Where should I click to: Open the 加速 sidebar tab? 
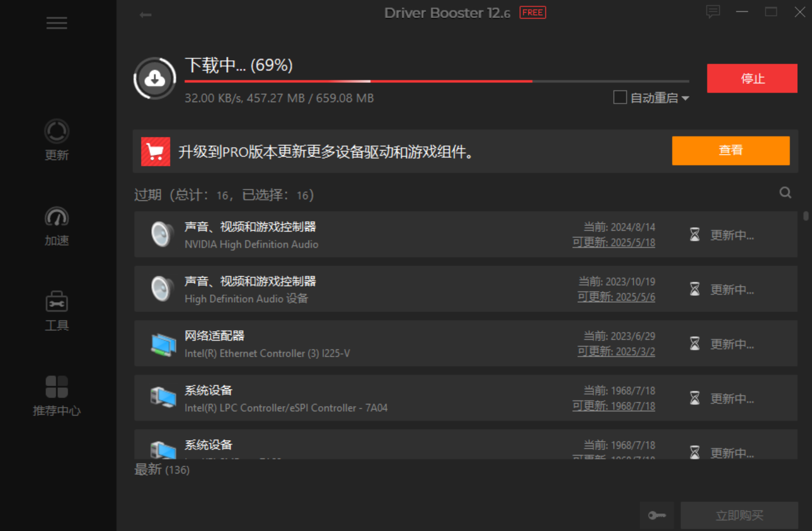point(57,226)
